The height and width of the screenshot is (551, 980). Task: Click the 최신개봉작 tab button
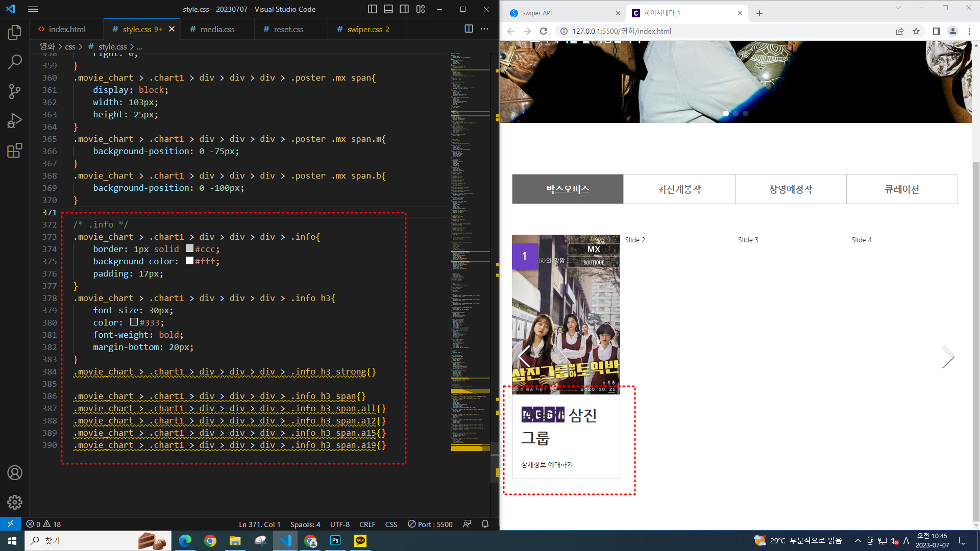[679, 189]
